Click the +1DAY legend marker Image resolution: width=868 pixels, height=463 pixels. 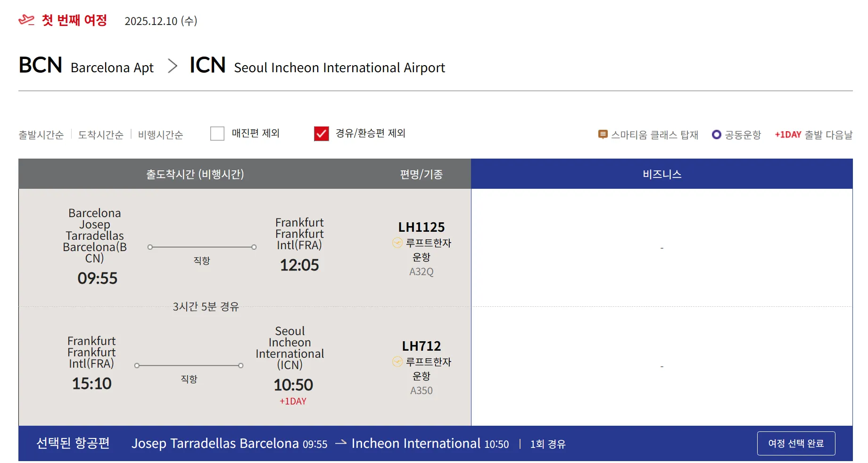(x=787, y=135)
